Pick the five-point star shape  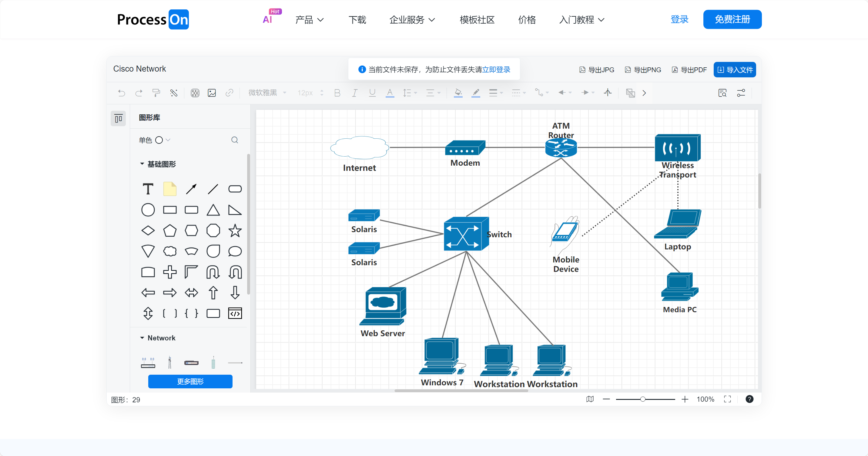[x=235, y=231]
